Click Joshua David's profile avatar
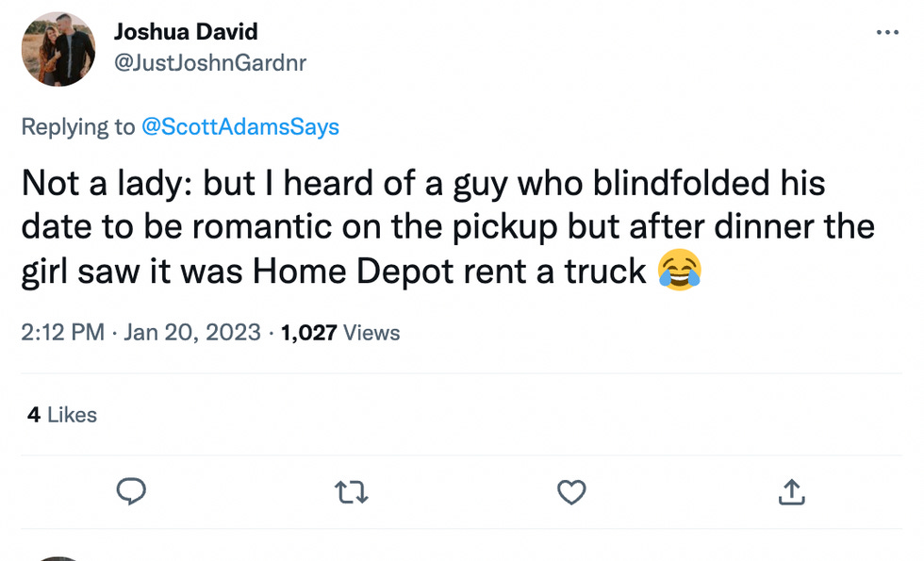The height and width of the screenshot is (561, 924). click(x=58, y=49)
